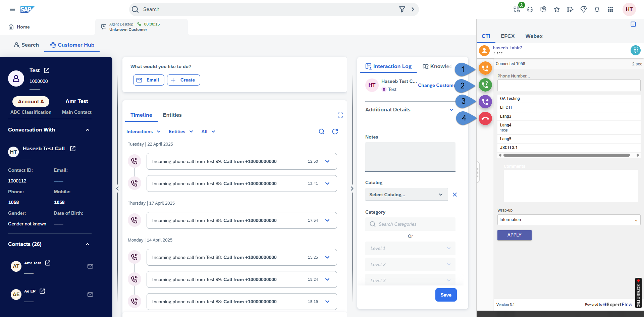
Task: Open notifications bell icon
Action: pyautogui.click(x=597, y=9)
